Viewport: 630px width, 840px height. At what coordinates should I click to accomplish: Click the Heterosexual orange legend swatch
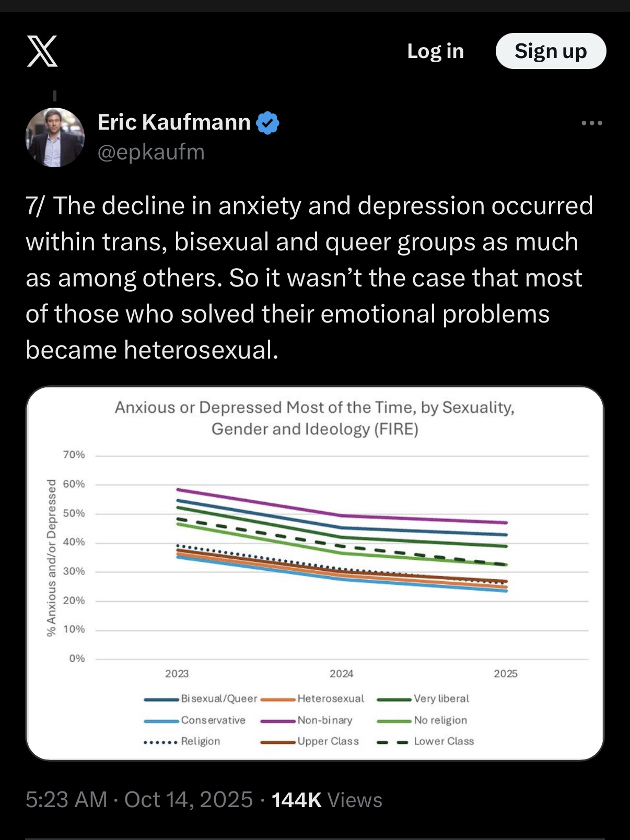pyautogui.click(x=278, y=699)
